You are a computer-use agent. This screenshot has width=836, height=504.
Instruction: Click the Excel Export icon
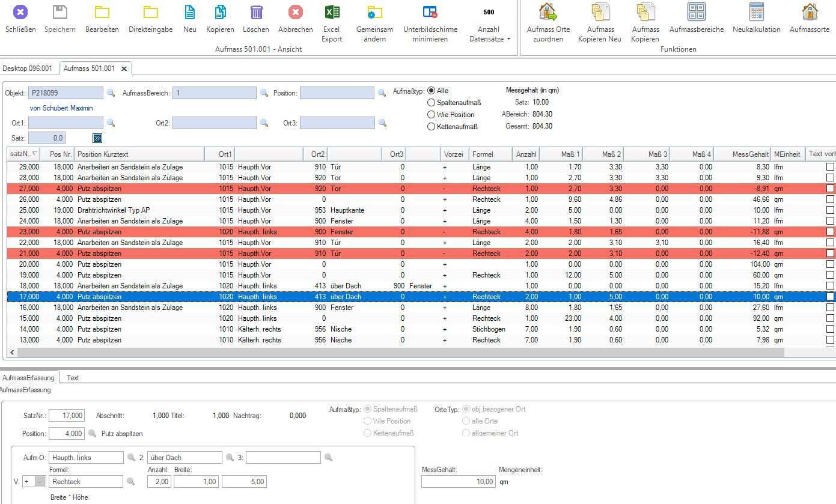click(332, 13)
